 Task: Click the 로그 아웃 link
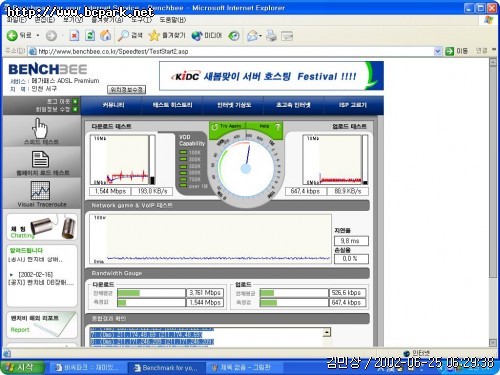[x=58, y=101]
